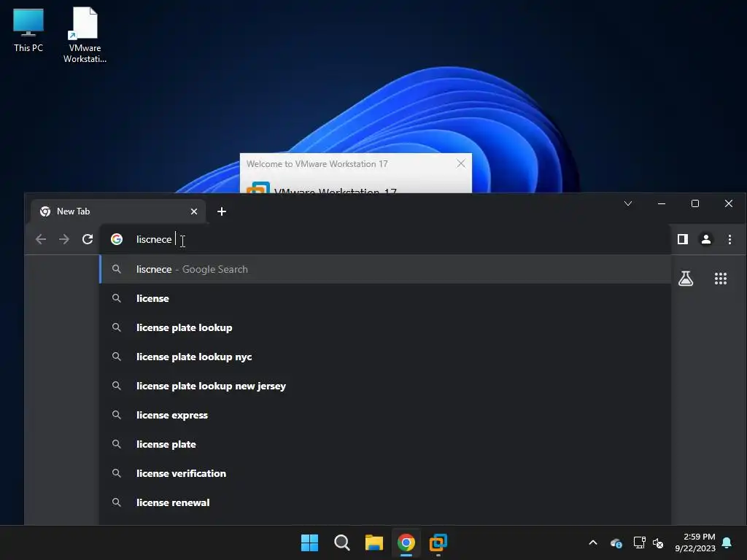
Task: Open the Windows Start menu
Action: [x=309, y=542]
